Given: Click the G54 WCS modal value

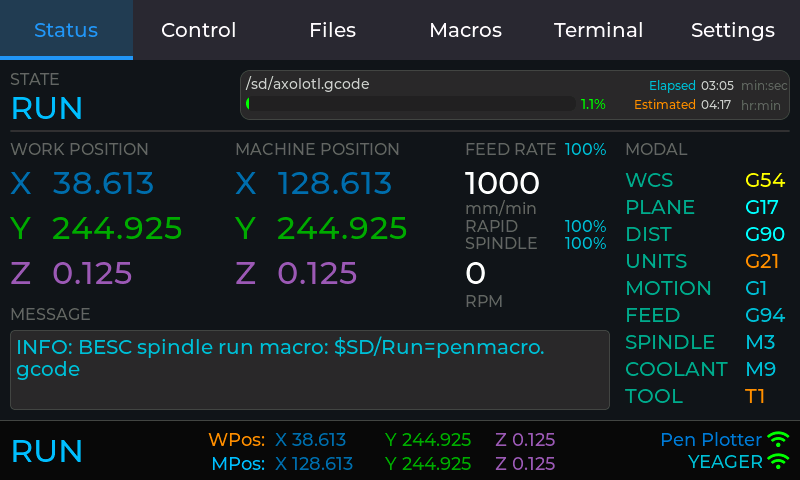Looking at the screenshot, I should coord(765,181).
